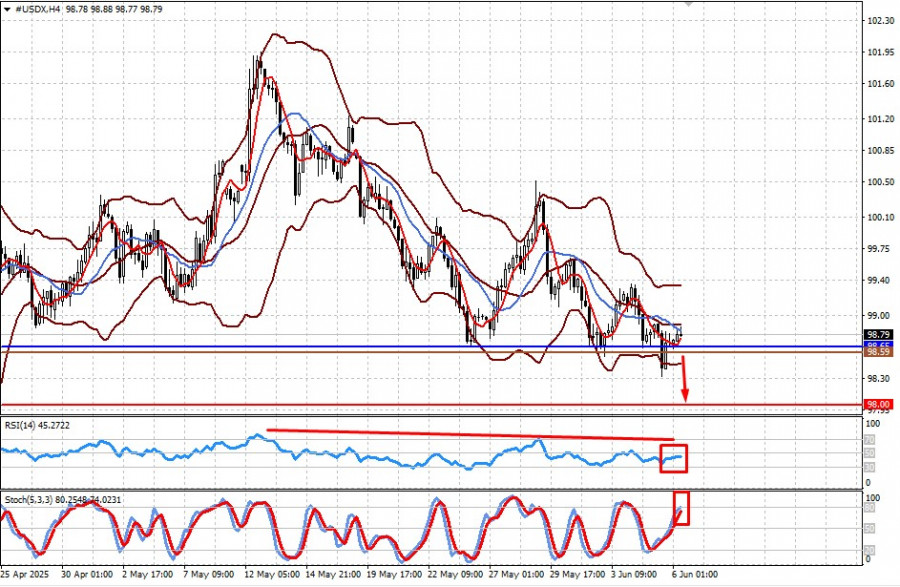Click the 30 Apr 01:00 time label

point(87,574)
